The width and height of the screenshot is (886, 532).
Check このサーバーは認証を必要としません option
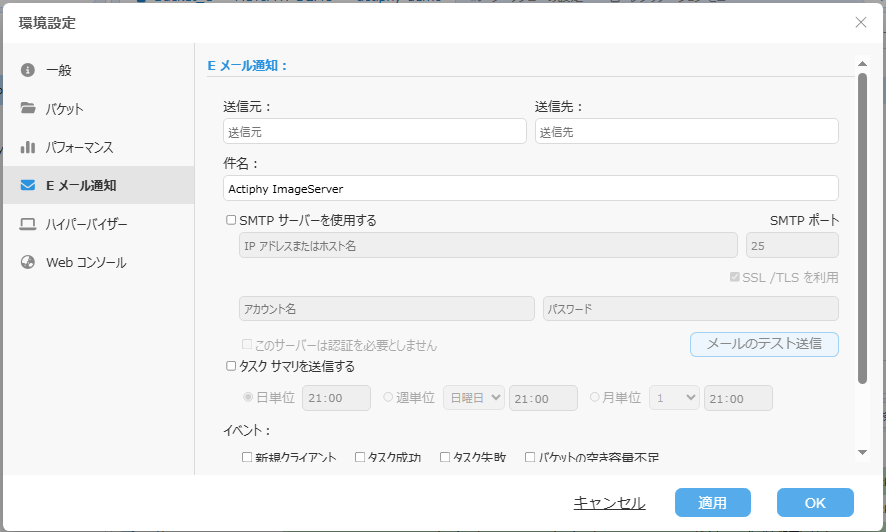247,344
